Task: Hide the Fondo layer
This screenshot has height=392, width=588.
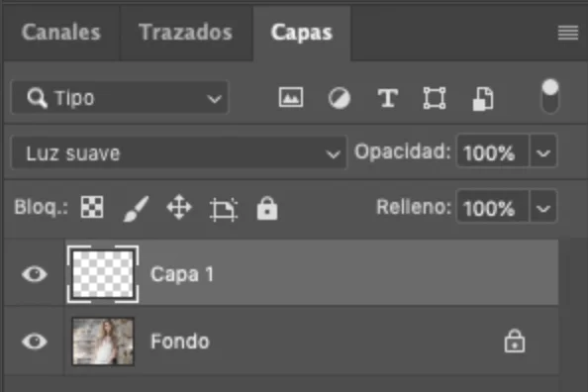Action: (x=35, y=342)
